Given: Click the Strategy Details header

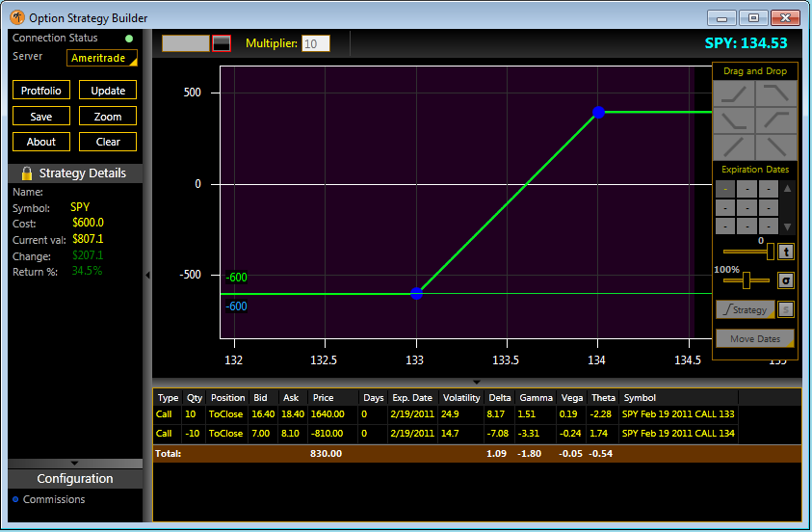Looking at the screenshot, I should point(75,173).
